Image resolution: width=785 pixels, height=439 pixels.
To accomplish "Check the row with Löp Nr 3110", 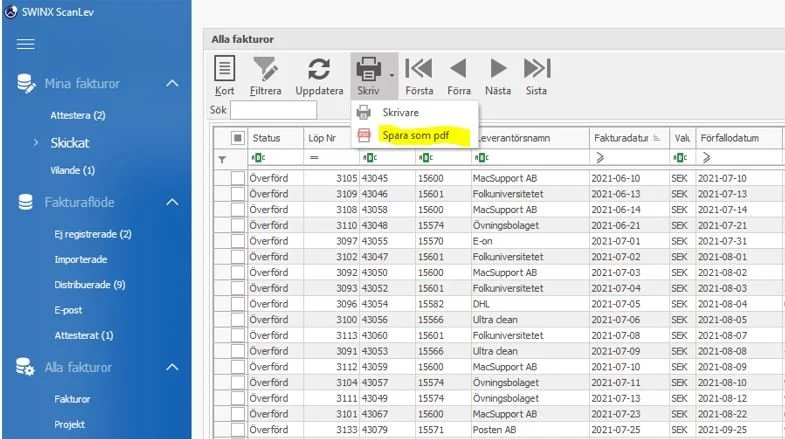I will click(x=238, y=225).
